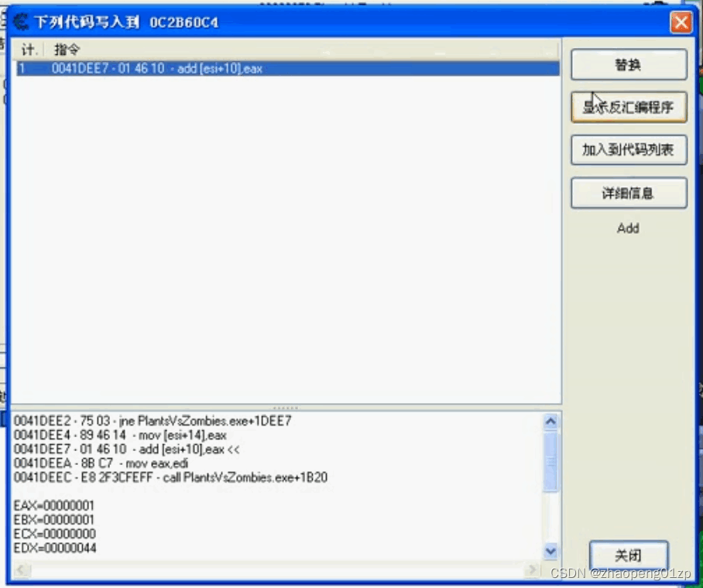
Task: Select the instruction row 0041DEE7 add [esi+10],eax
Action: [288, 69]
